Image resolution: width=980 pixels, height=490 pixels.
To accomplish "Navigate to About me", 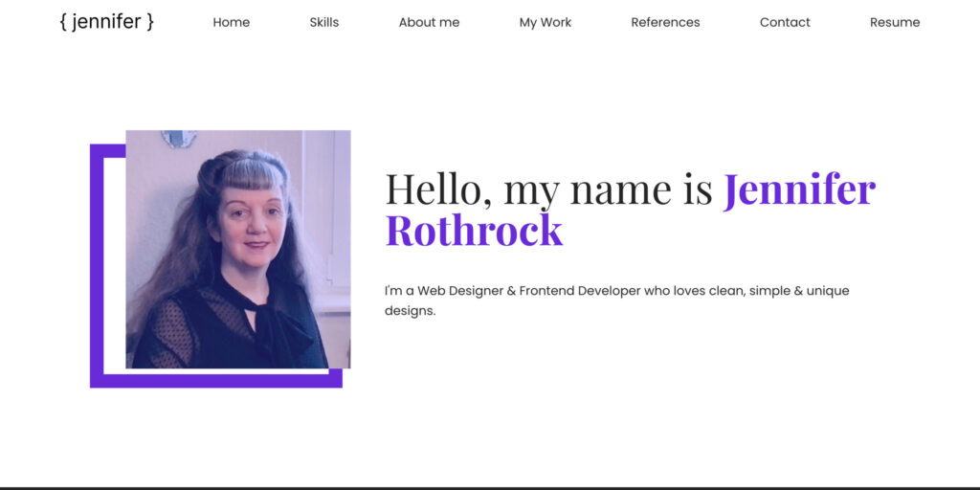I will click(429, 22).
